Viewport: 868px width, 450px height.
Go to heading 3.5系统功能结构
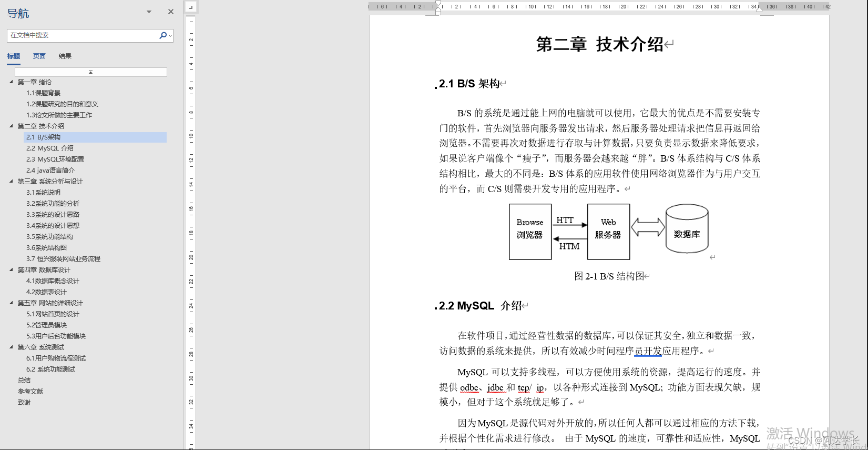coord(50,237)
